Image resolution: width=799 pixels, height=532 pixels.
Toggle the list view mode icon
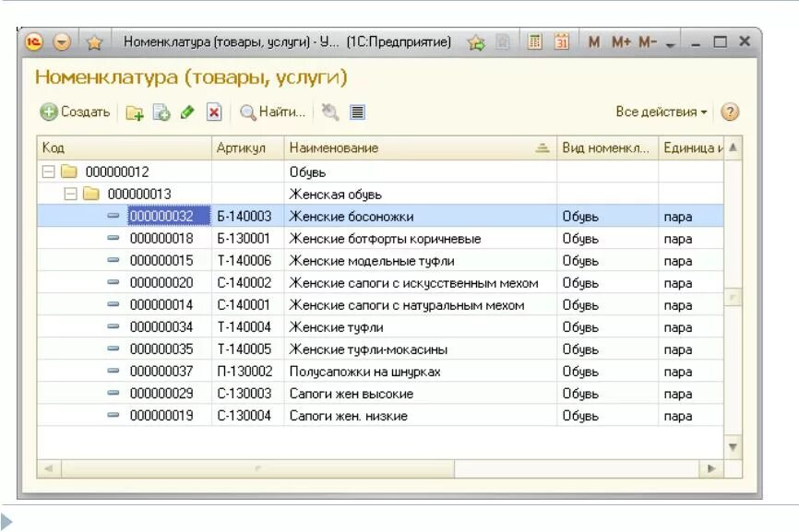point(357,112)
